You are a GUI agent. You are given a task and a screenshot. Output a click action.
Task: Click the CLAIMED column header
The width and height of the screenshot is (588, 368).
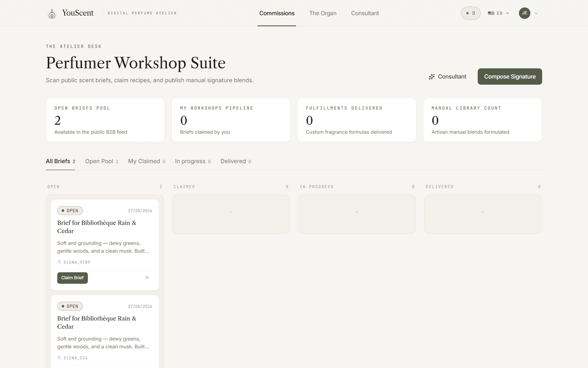click(184, 187)
